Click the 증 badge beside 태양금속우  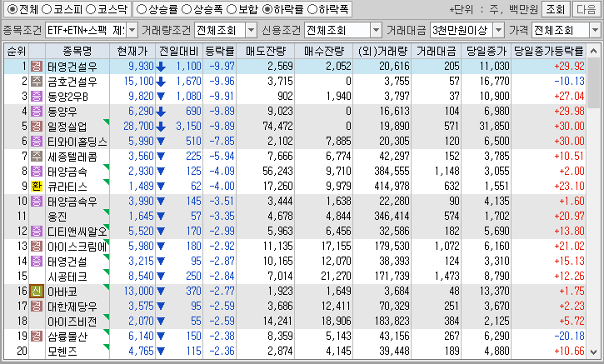[37, 201]
